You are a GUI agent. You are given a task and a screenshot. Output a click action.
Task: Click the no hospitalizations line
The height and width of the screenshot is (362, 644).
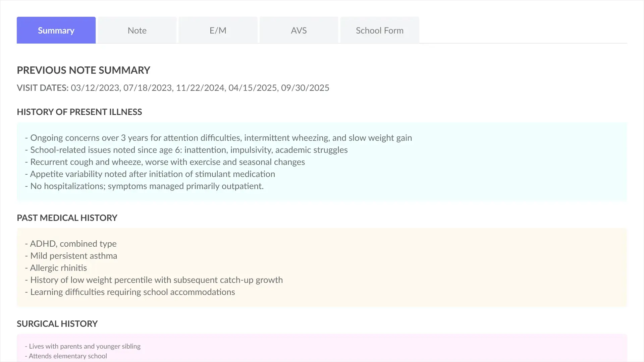click(144, 186)
